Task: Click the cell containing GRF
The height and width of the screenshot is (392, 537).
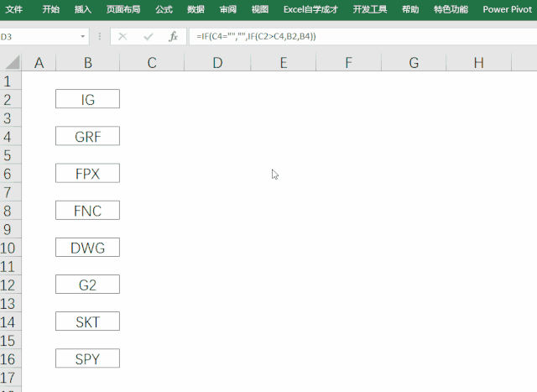Action: coord(87,136)
